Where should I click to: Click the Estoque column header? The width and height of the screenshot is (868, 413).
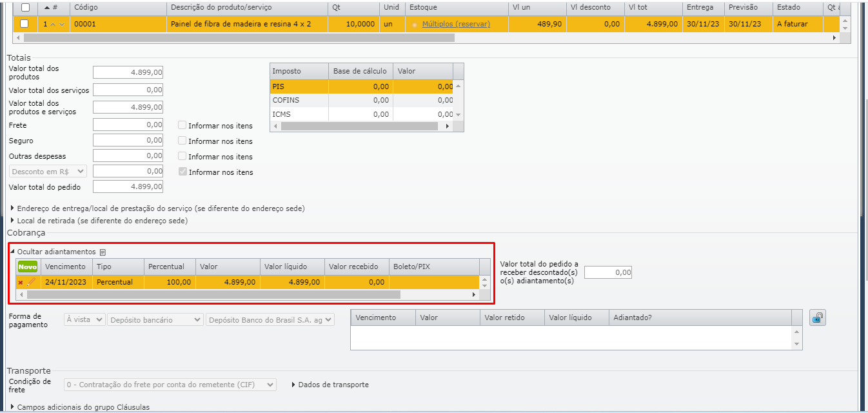(457, 7)
